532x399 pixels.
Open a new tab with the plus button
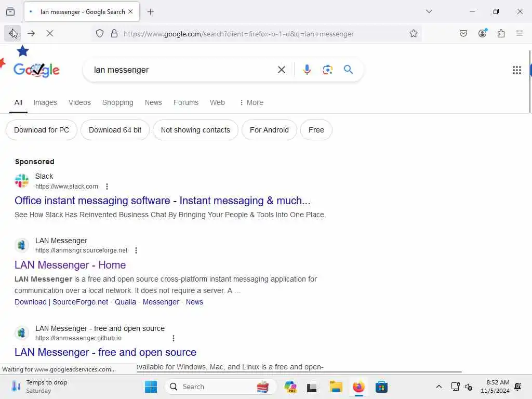[x=151, y=12]
